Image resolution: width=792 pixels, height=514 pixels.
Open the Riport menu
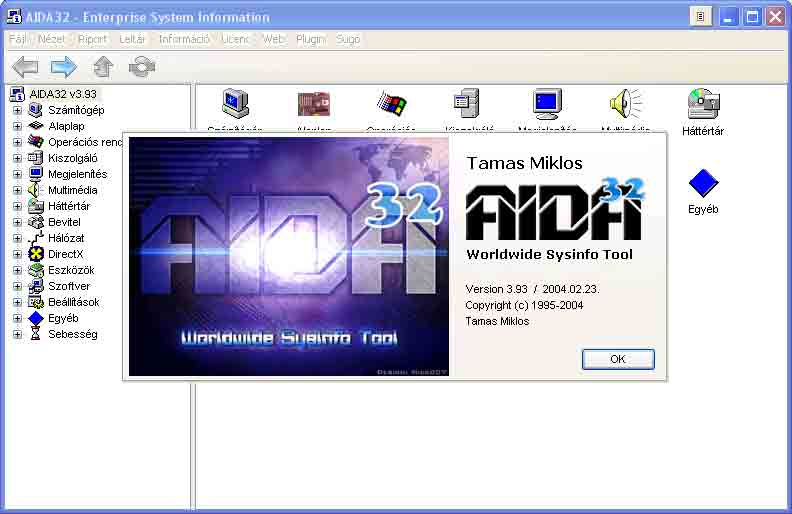tap(92, 39)
